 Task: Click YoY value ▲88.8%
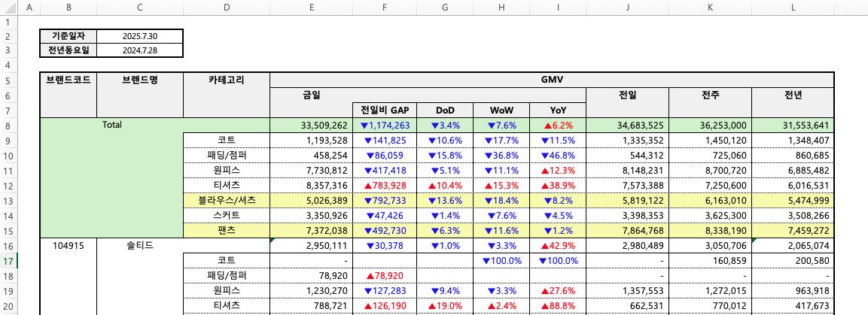click(557, 305)
